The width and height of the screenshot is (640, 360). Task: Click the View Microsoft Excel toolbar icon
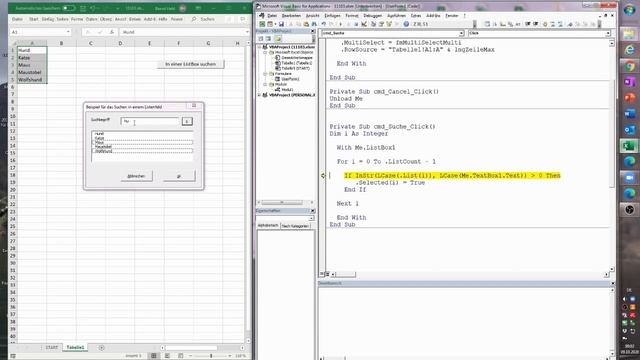pos(262,24)
